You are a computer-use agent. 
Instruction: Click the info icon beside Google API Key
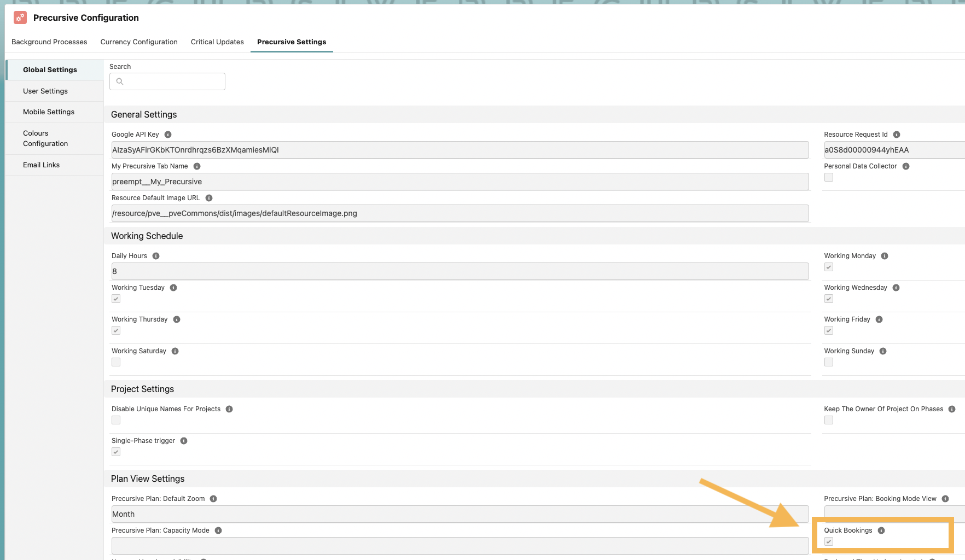tap(167, 134)
